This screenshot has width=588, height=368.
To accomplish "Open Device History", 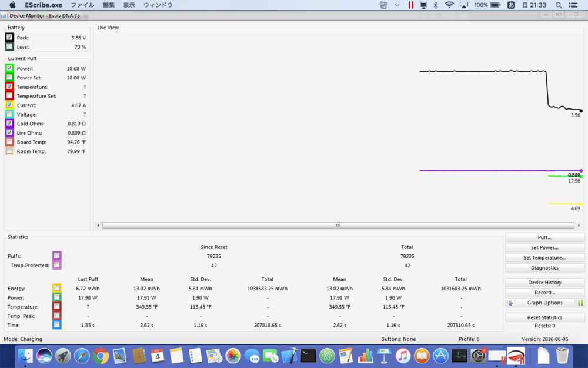I will coord(545,283).
